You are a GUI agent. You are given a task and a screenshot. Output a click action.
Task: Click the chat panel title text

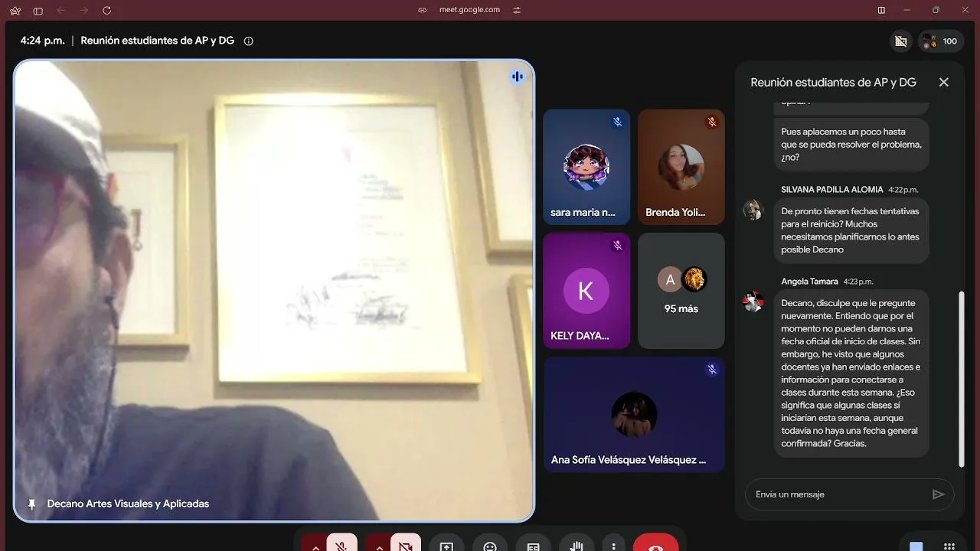[833, 82]
